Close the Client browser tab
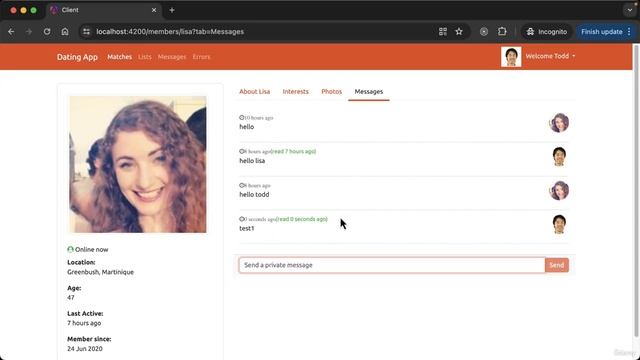Screen dimensions: 640x360 154,10
